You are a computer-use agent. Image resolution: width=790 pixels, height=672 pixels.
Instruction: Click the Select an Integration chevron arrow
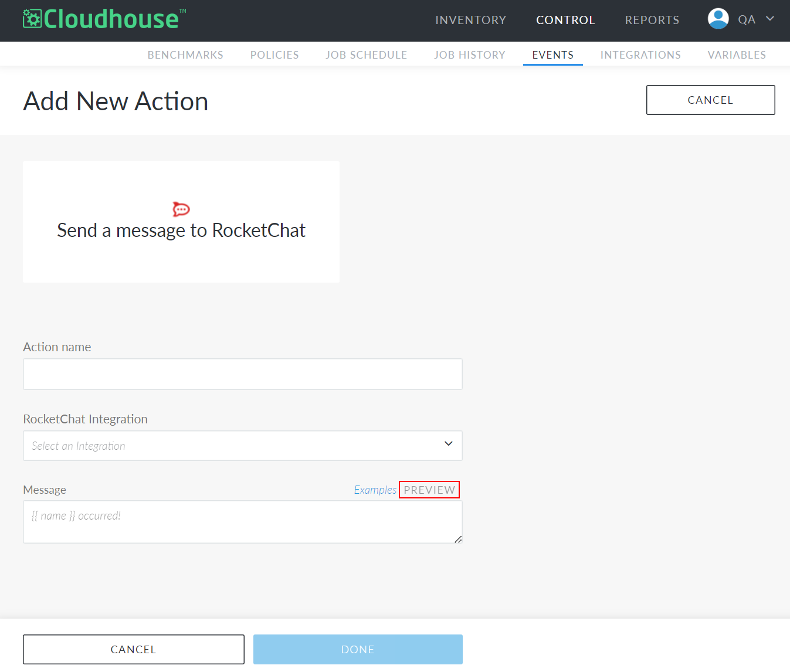(449, 443)
